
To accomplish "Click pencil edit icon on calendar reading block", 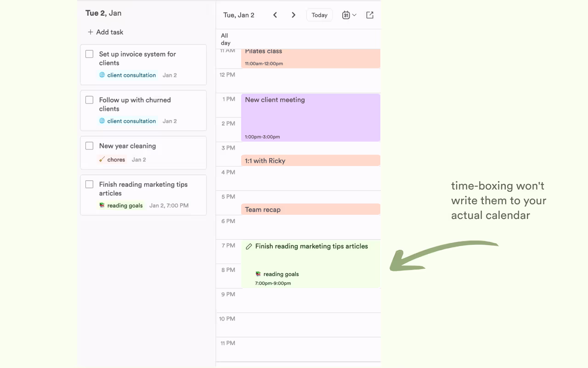I will (249, 247).
